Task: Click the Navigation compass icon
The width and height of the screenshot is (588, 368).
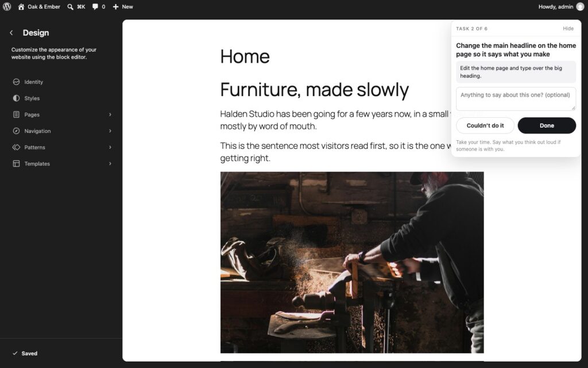Action: (x=16, y=131)
